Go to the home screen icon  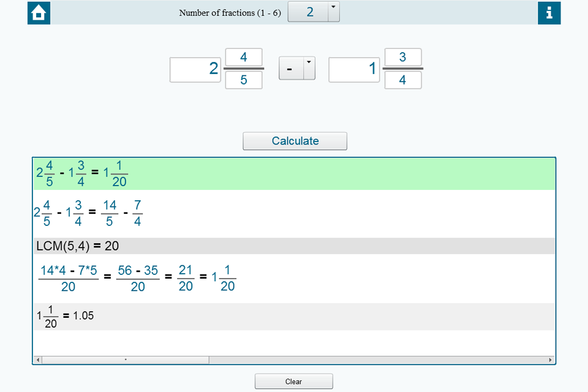39,13
